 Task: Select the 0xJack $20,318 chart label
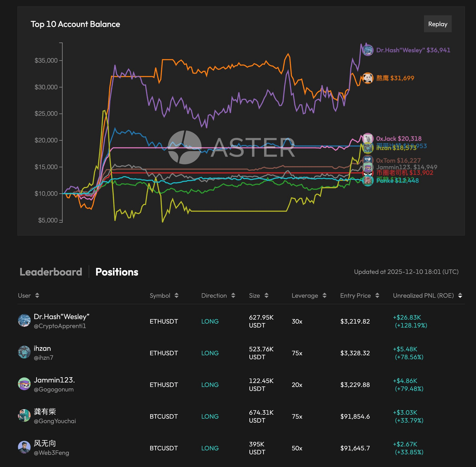[x=399, y=138]
